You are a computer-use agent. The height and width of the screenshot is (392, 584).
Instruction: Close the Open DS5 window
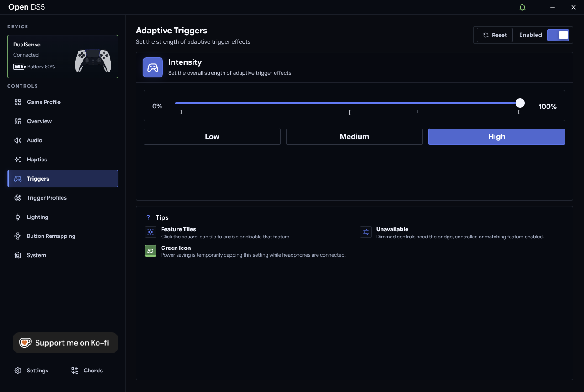tap(574, 7)
